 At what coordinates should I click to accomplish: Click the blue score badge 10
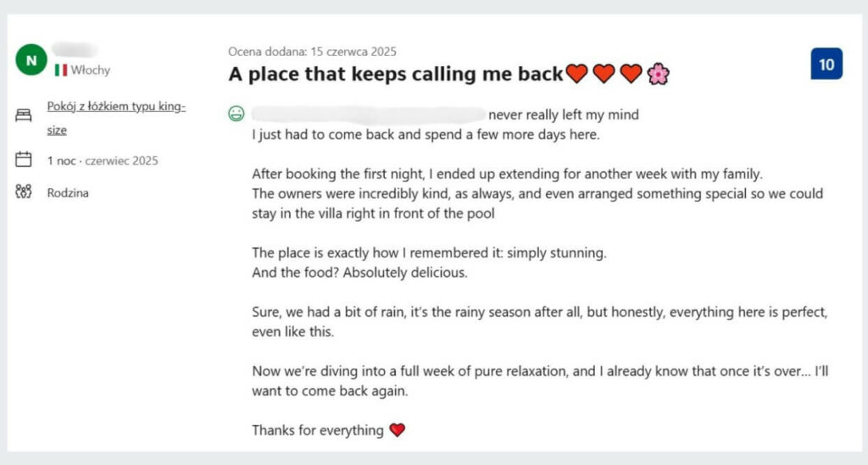click(826, 64)
